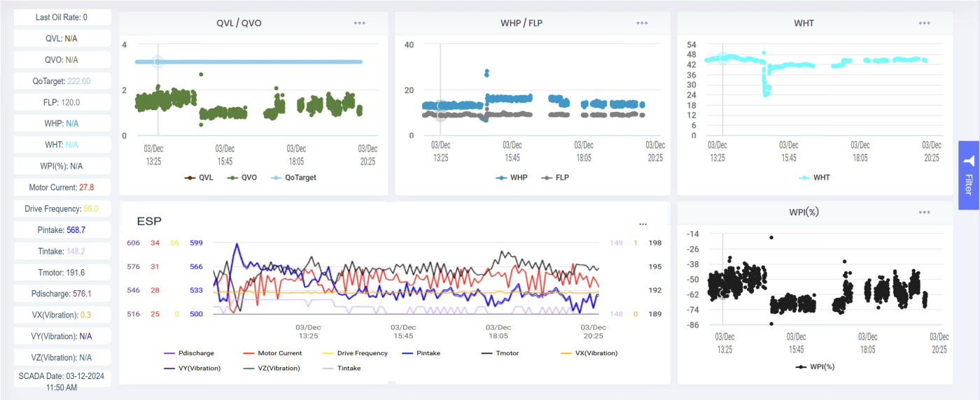
Task: Open QVL / QVO chart options menu
Action: (x=359, y=23)
